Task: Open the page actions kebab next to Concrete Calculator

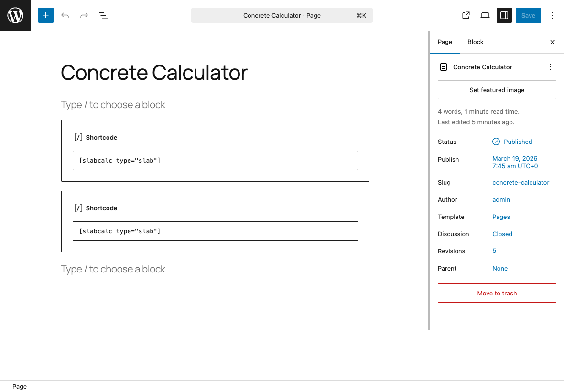Action: coord(550,67)
